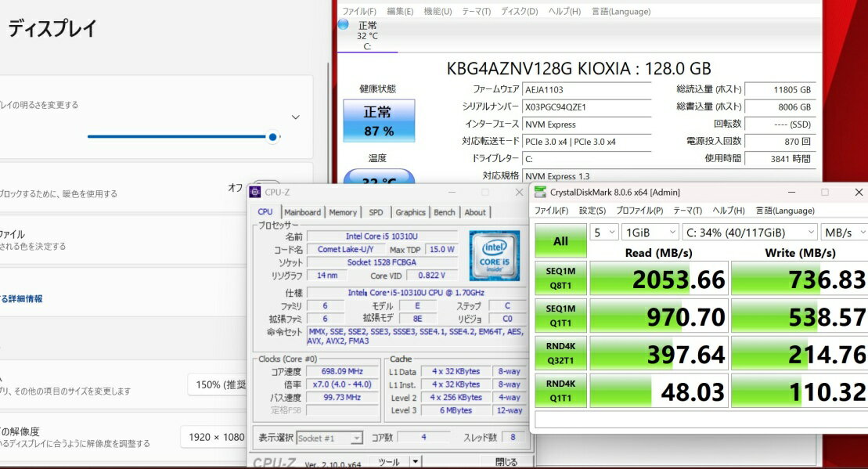The width and height of the screenshot is (868, 469).
Task: Run the RND4K Q1T1 benchmark test
Action: (560, 391)
